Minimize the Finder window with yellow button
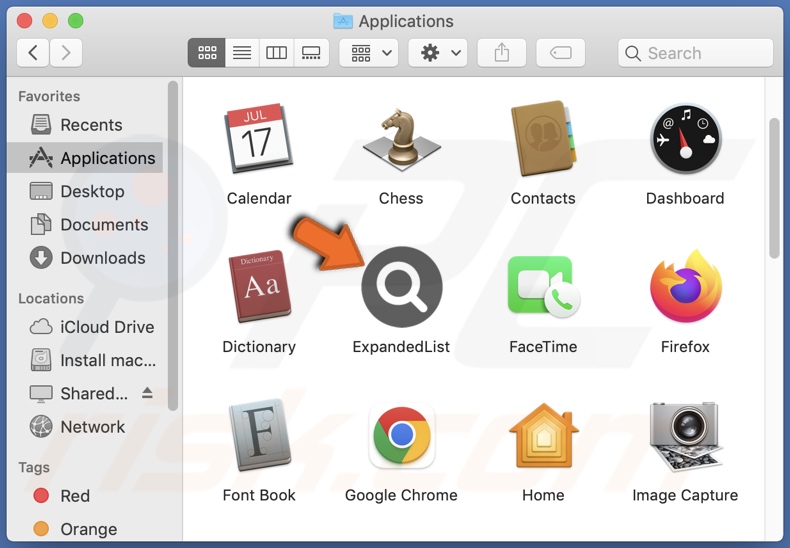 point(50,21)
